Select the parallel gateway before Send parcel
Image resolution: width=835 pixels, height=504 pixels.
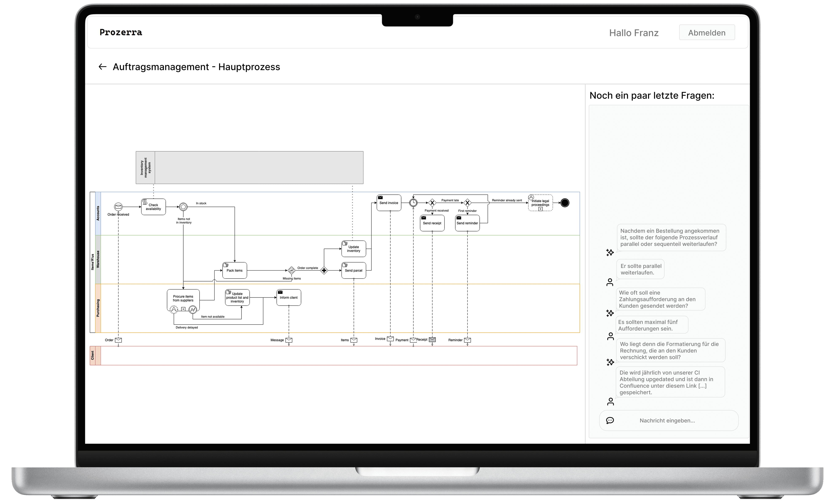click(324, 270)
